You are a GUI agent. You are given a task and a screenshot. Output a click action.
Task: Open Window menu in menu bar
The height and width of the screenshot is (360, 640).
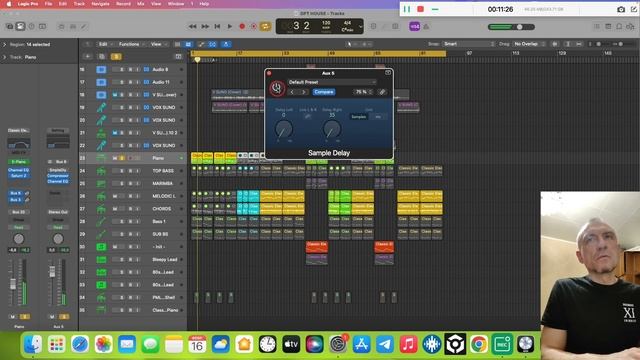coord(176,4)
